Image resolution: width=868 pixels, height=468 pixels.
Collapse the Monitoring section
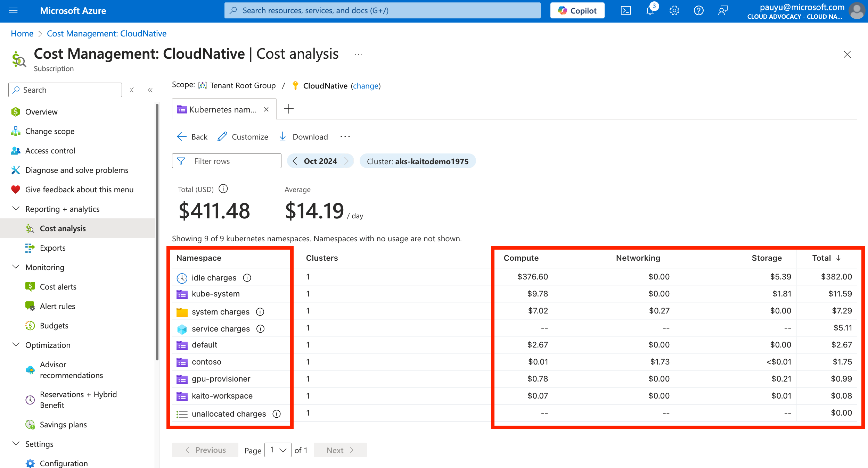[16, 267]
